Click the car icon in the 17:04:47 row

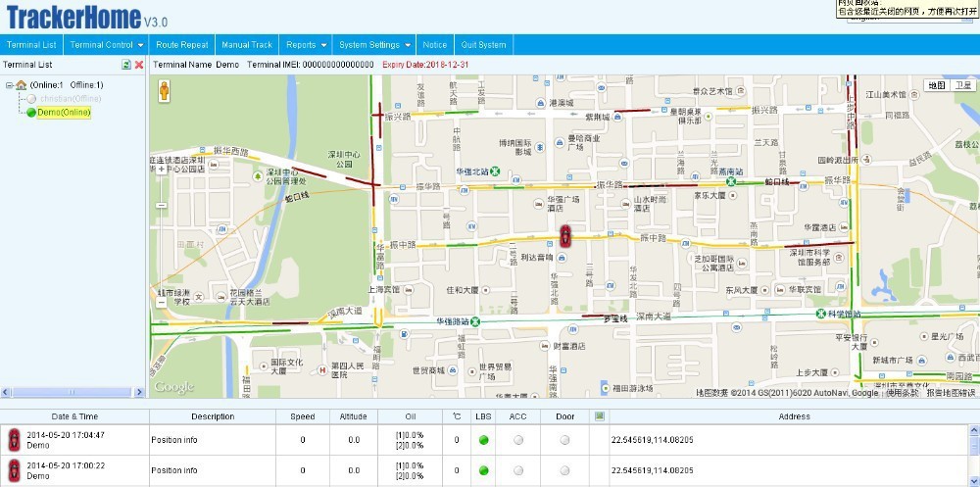click(14, 440)
